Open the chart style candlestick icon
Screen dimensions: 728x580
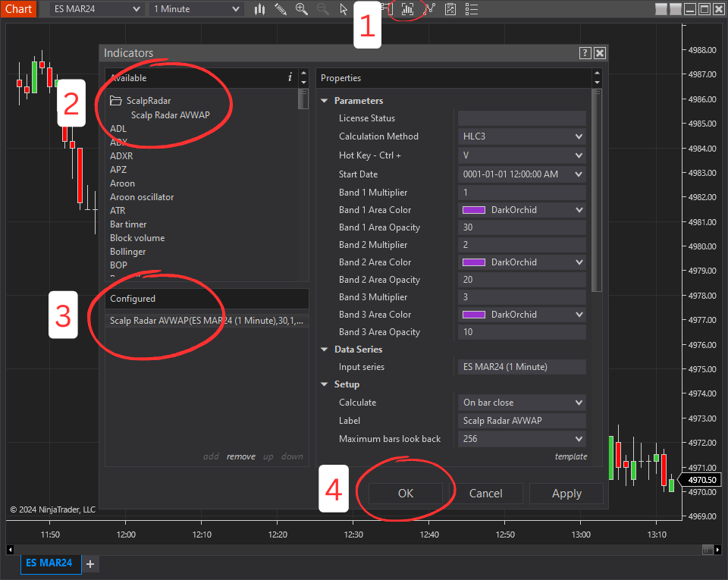tap(259, 9)
